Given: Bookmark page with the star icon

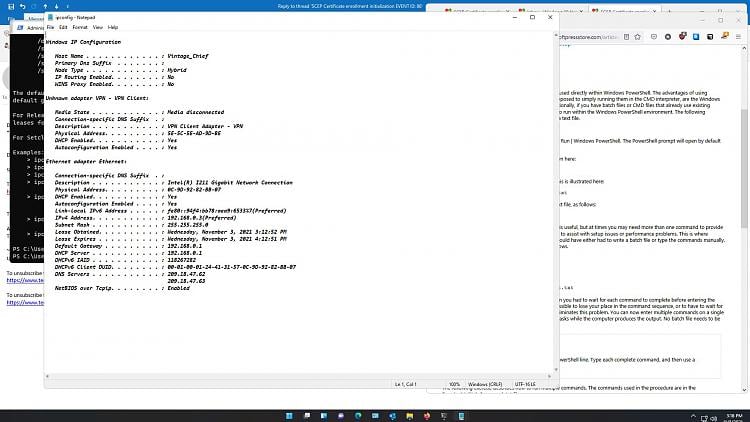Looking at the screenshot, I should tap(638, 37).
